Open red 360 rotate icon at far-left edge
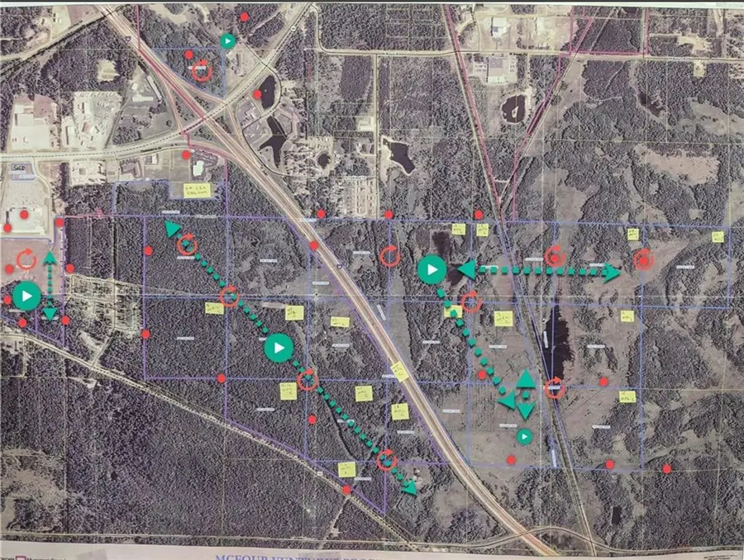Viewport: 744px width, 560px height. [x=26, y=259]
